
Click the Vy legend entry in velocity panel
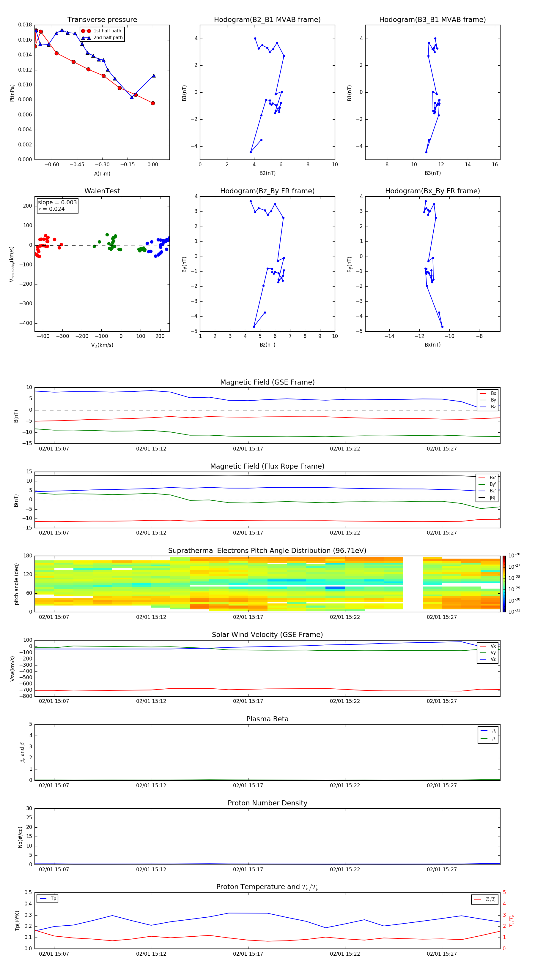pyautogui.click(x=488, y=653)
